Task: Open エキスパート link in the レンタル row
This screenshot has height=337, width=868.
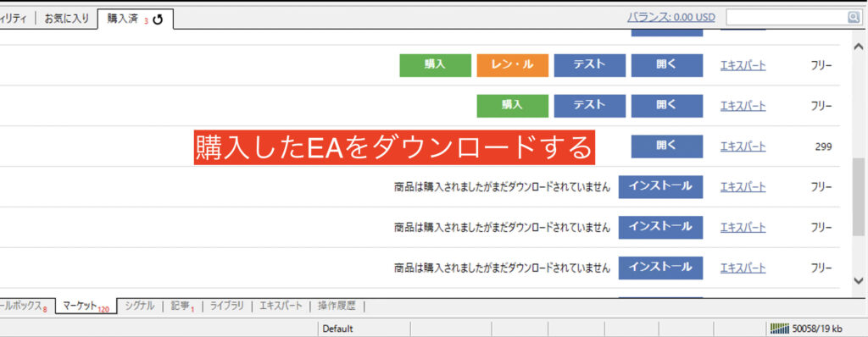Action: coord(743,65)
